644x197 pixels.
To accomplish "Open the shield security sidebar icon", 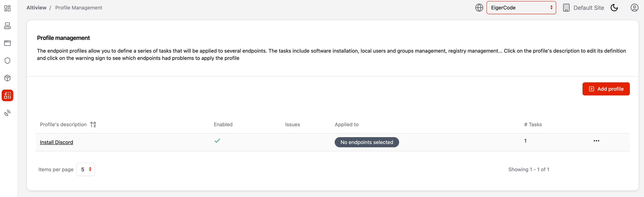I will pyautogui.click(x=7, y=61).
